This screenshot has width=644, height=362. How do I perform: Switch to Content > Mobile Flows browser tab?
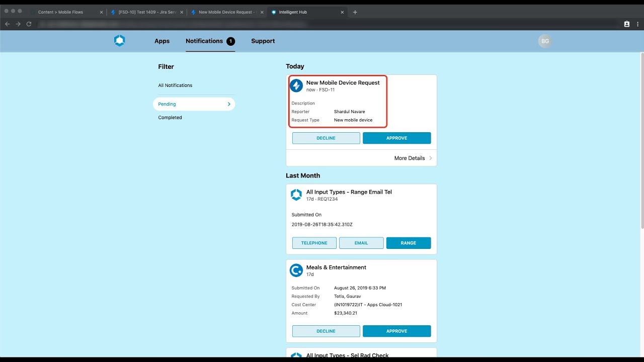coord(61,12)
